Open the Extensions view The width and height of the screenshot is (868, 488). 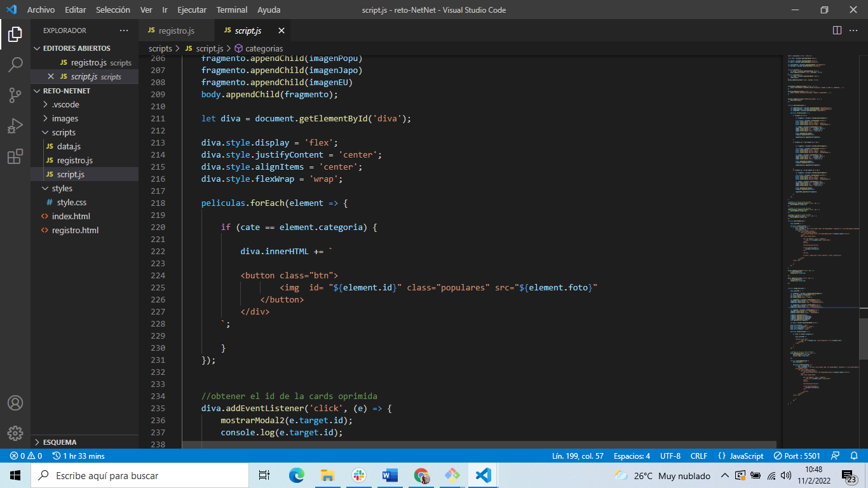click(15, 156)
